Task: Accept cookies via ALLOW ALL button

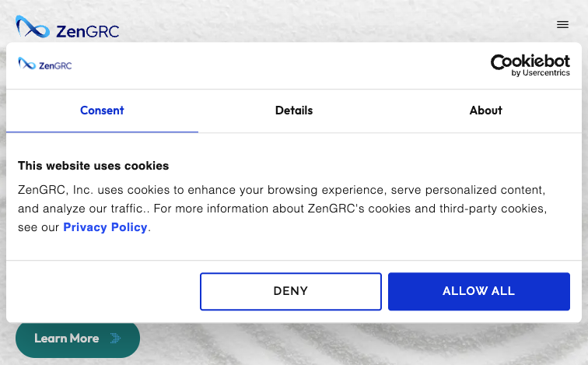Action: click(x=479, y=292)
